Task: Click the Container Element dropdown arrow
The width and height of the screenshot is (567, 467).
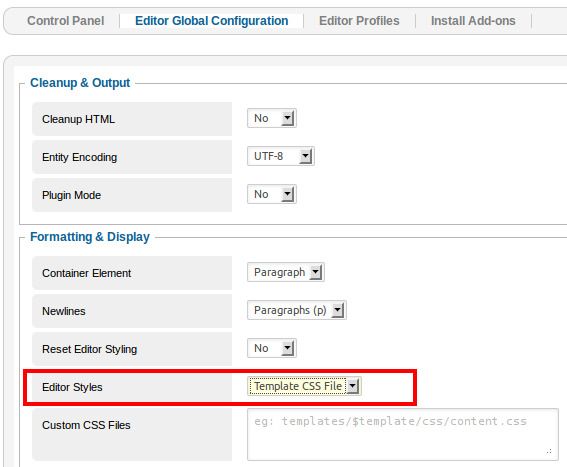Action: 315,272
